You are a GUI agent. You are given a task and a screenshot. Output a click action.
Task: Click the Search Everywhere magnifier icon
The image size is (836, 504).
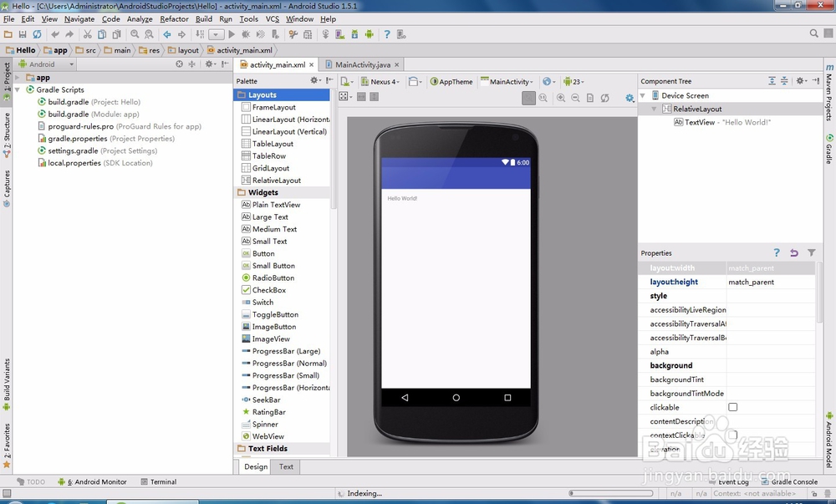(813, 33)
